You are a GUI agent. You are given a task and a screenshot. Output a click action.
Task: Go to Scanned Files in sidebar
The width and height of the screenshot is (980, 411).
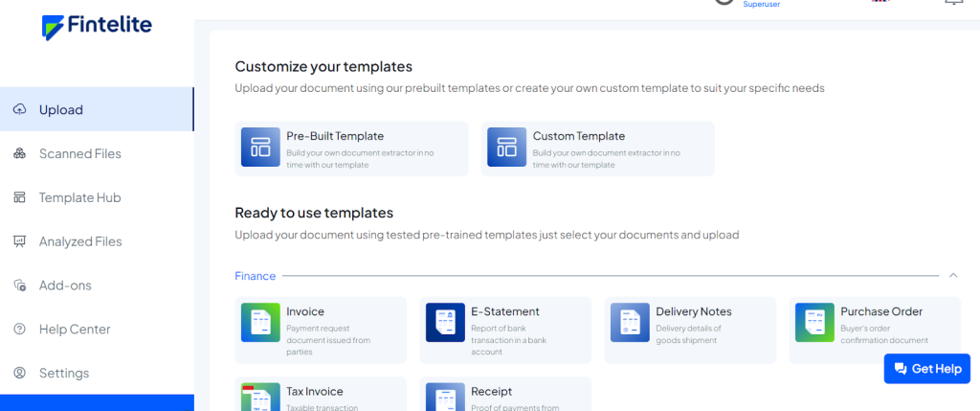(x=79, y=153)
